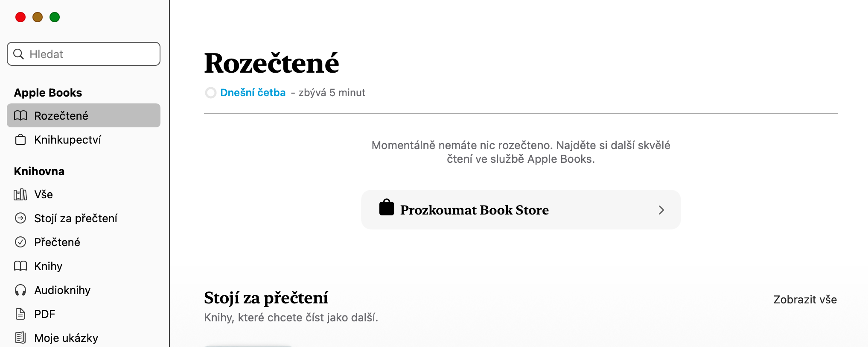Viewport: 868px width, 347px height.
Task: Click the green full-screen window button
Action: coord(55,17)
